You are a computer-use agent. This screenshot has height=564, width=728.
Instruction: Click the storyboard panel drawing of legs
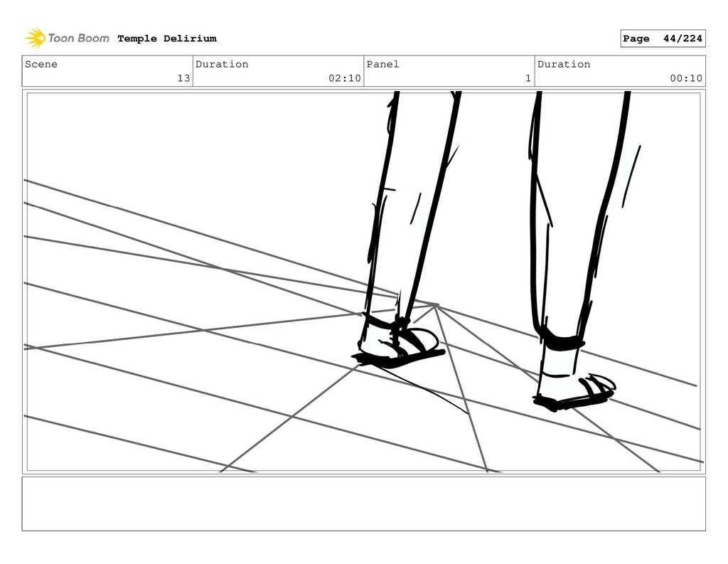coord(363,282)
